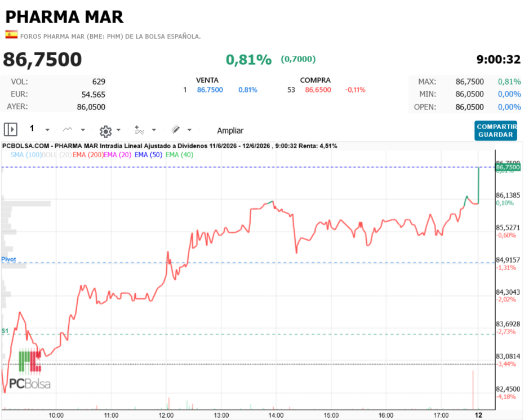Click the 17:00 time axis label

(441, 415)
